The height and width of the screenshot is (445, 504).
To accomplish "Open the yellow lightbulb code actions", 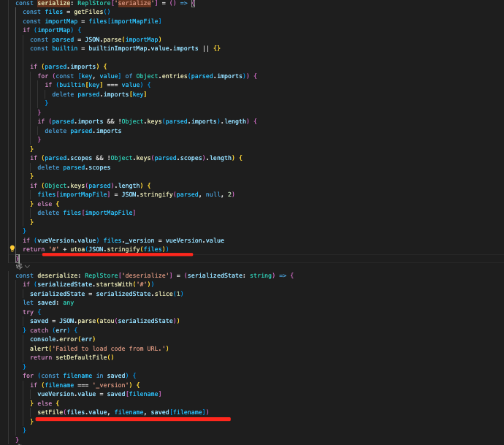I will click(12, 248).
